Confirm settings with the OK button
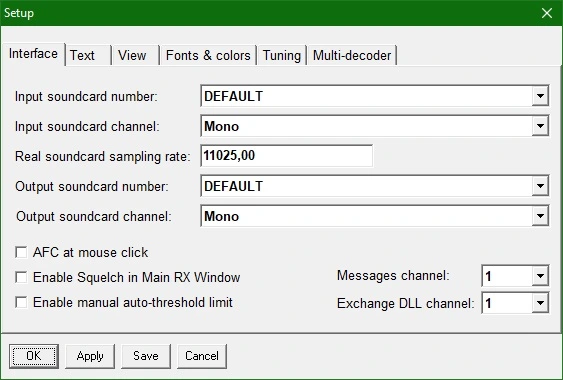Screen dimensions: 563x380 point(34,356)
